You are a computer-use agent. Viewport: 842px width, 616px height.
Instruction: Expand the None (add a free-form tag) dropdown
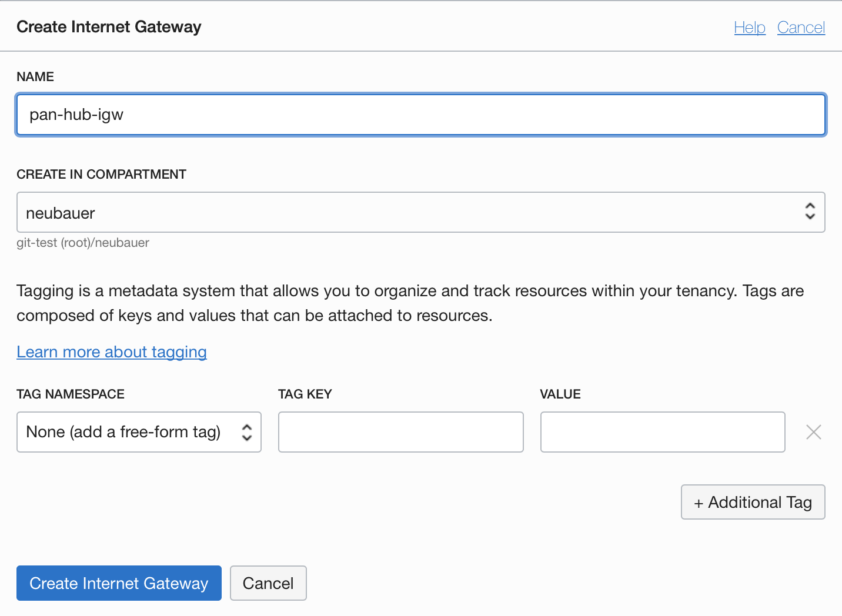[x=129, y=432]
